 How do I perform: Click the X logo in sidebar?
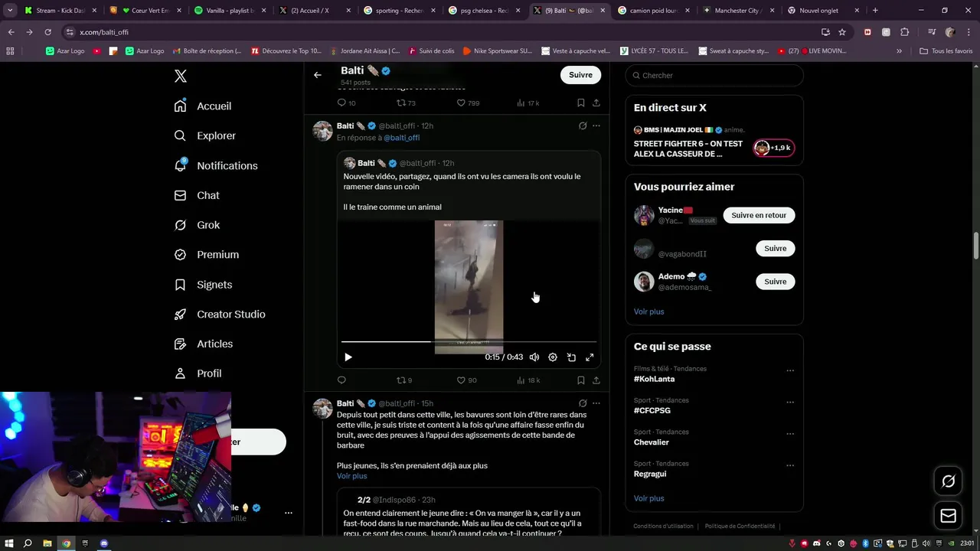click(180, 76)
